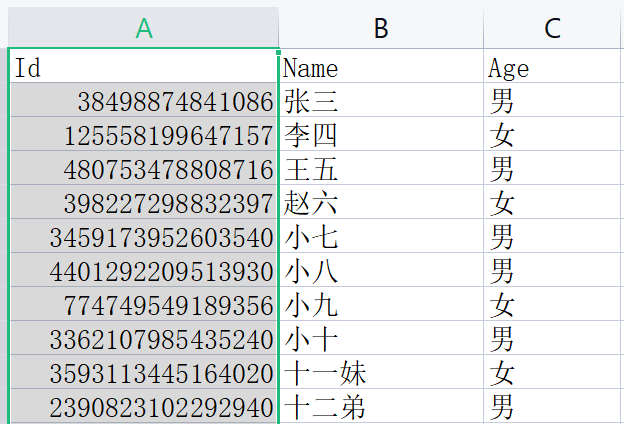Click the cell with name 十二弟
The image size is (624, 424).
(380, 407)
